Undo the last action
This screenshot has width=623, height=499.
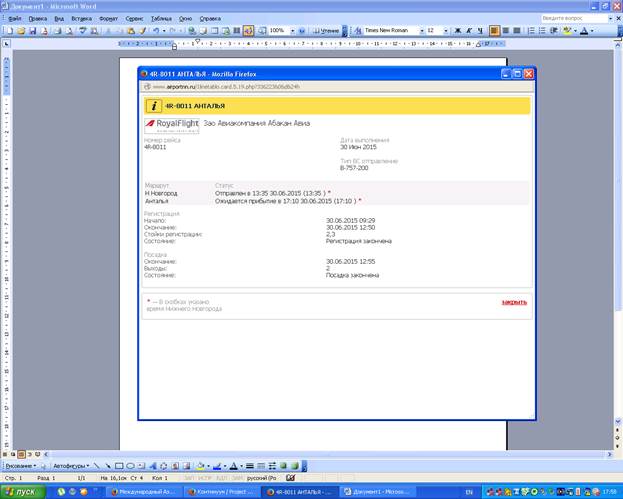[x=156, y=31]
